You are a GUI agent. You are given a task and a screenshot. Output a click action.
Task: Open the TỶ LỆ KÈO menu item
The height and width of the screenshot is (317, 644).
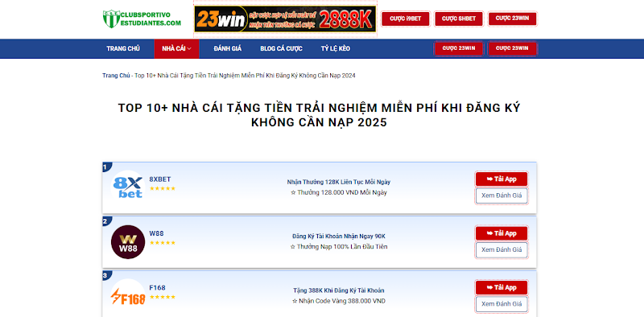pyautogui.click(x=336, y=48)
